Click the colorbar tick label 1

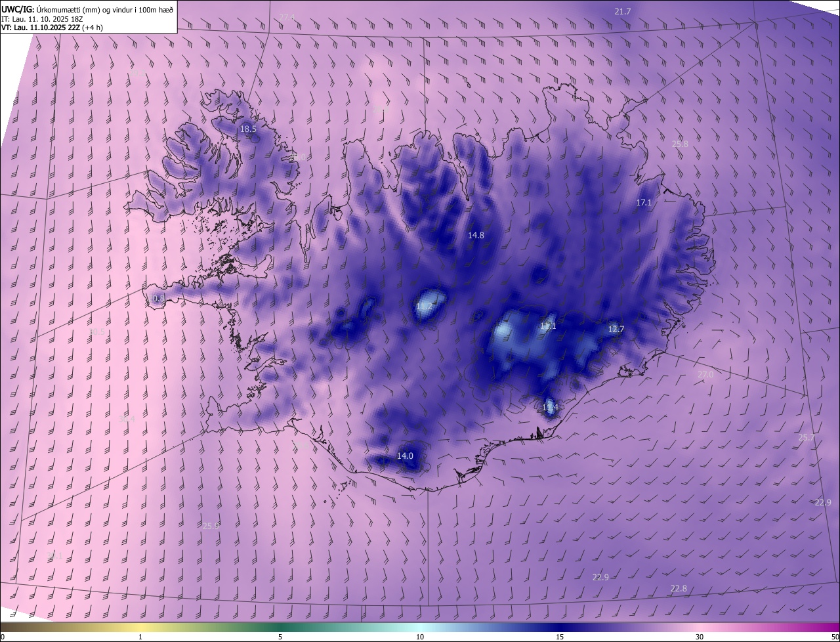pyautogui.click(x=140, y=637)
